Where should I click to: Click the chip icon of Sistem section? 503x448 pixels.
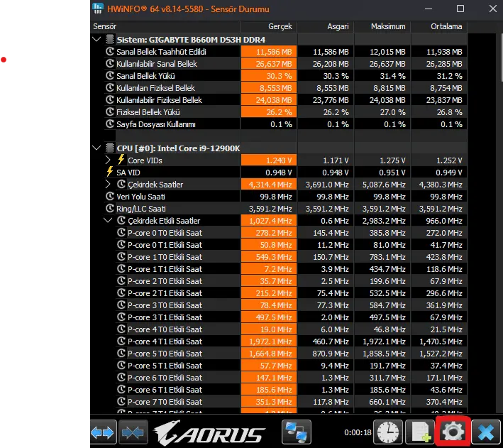pyautogui.click(x=110, y=40)
